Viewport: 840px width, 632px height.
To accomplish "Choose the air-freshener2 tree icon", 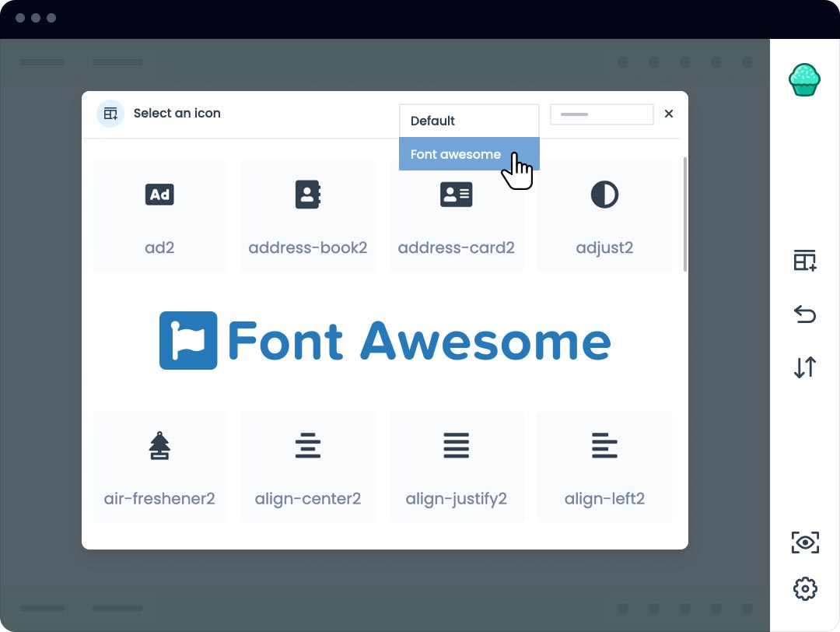I will (159, 466).
